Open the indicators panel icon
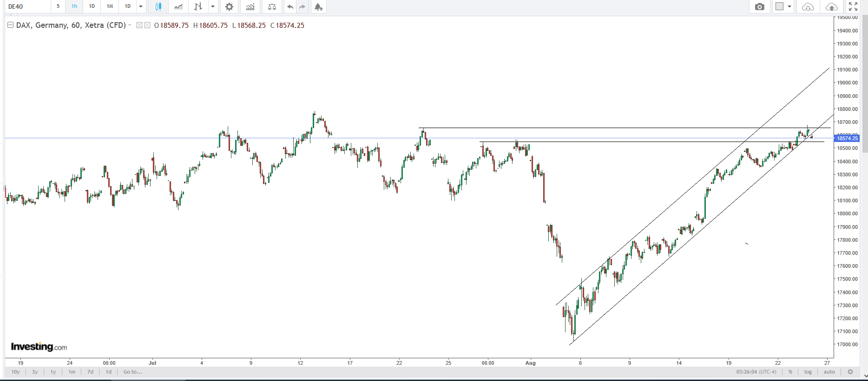Viewport: 868px width, 381px height. pos(250,6)
